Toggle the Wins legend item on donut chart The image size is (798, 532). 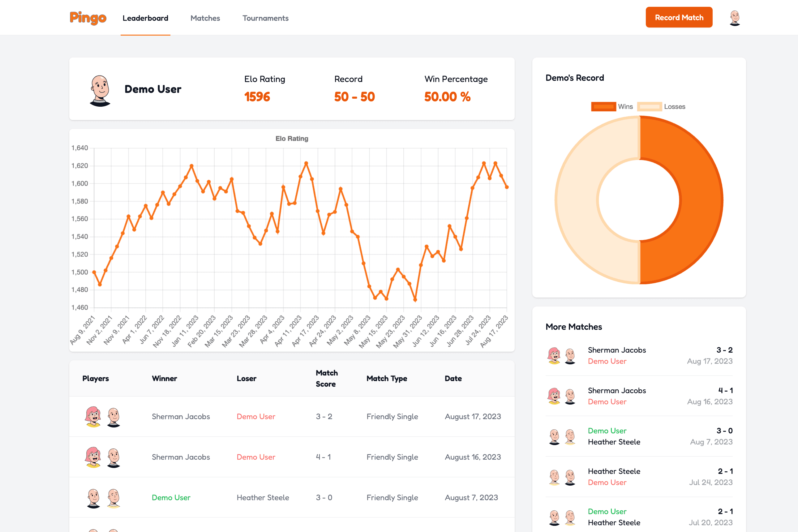pyautogui.click(x=612, y=106)
